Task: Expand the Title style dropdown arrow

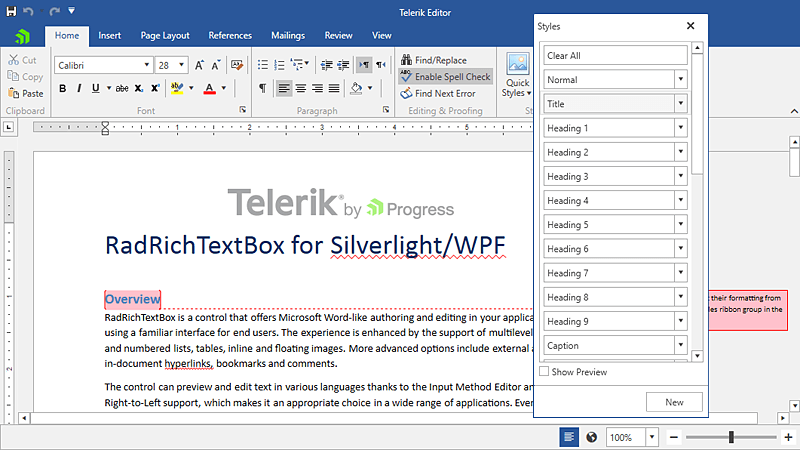Action: pos(681,104)
